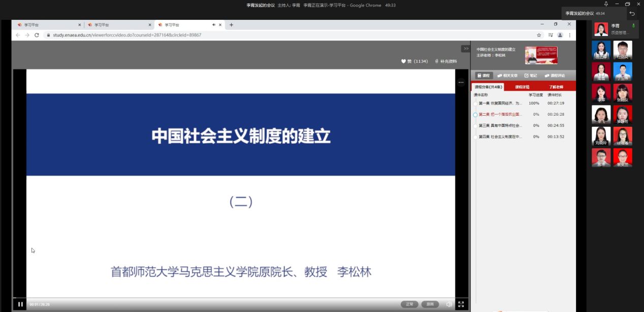This screenshot has height=312, width=644.
Task: Open the 原画 video quality selector
Action: click(x=430, y=304)
